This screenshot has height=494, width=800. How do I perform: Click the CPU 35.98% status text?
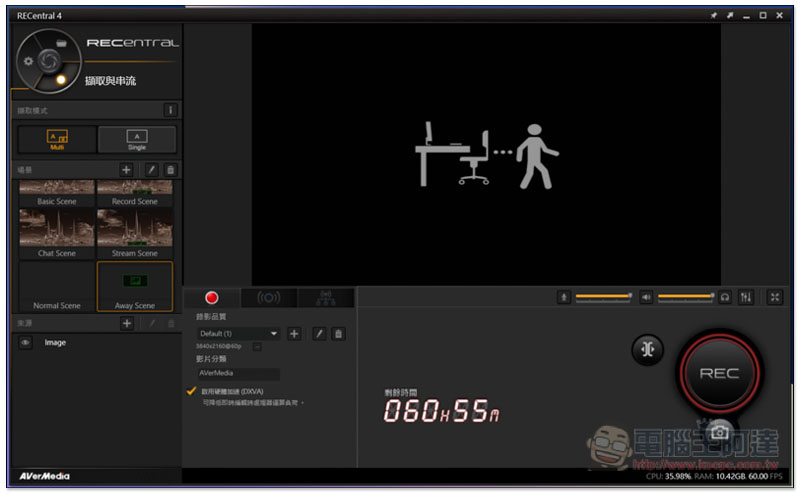[x=668, y=476]
